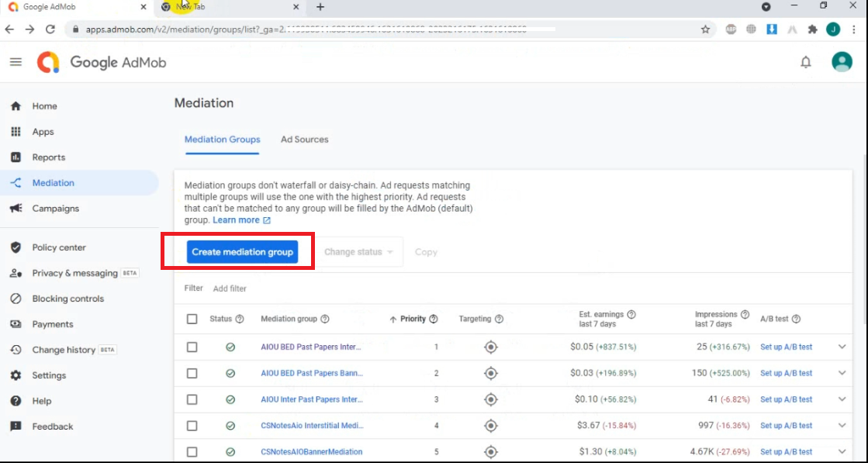Image resolution: width=868 pixels, height=463 pixels.
Task: Open CSNotesAio Interstitial Medi group
Action: pos(312,425)
